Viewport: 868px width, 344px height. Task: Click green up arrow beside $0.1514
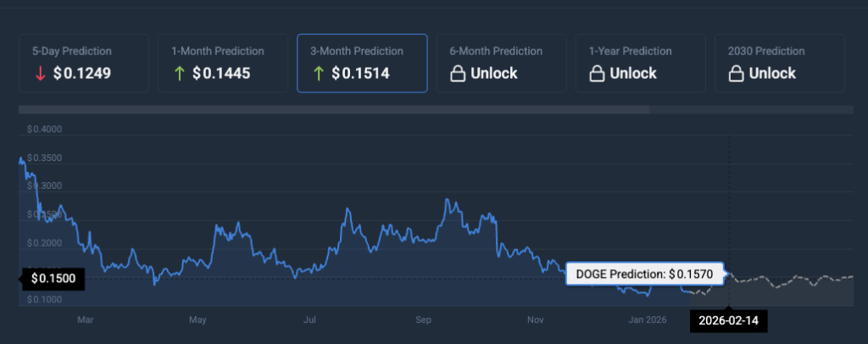pos(319,74)
